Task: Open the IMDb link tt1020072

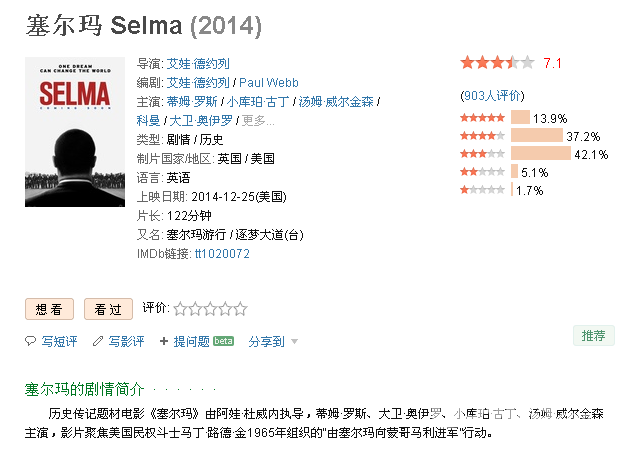Action: point(222,254)
